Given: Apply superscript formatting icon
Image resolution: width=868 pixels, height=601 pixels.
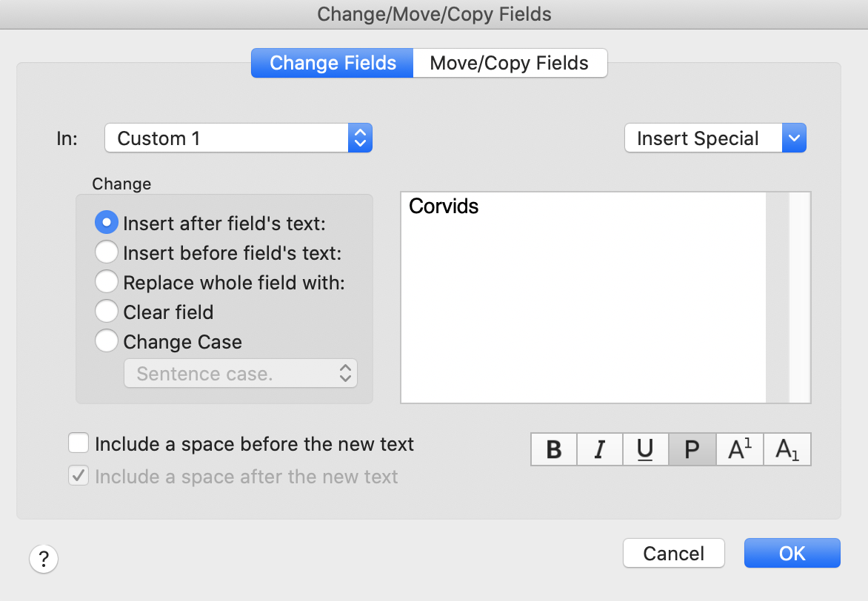Looking at the screenshot, I should 740,449.
